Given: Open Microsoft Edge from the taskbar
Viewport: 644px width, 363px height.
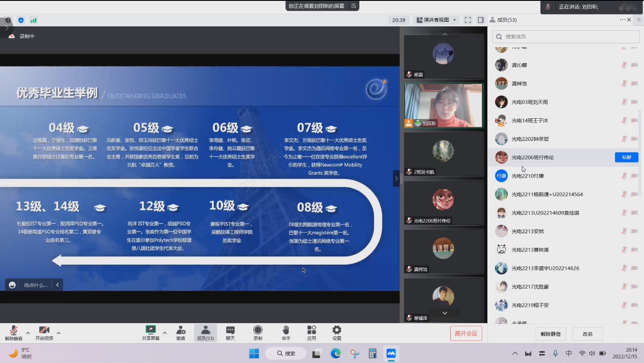Looking at the screenshot, I should click(336, 353).
